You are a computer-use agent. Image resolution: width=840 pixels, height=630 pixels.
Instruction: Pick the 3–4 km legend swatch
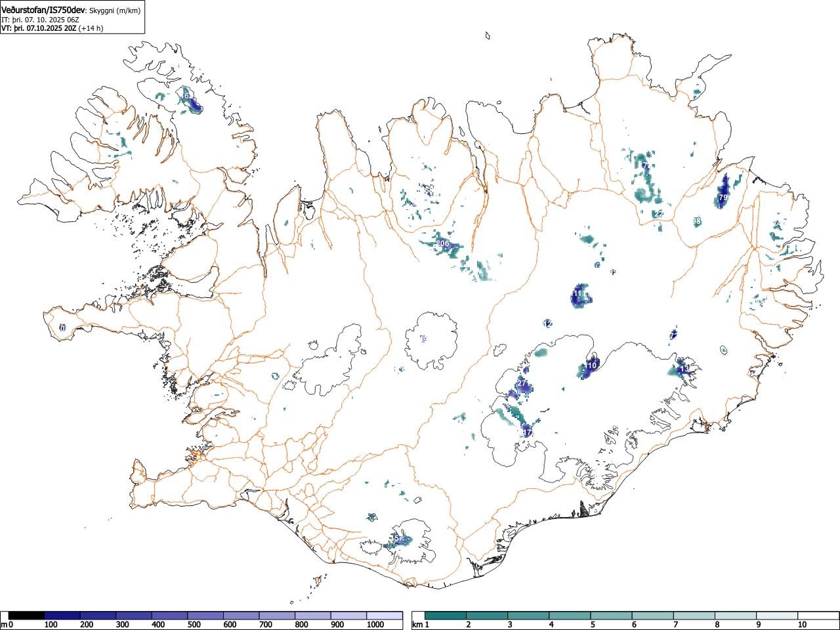tap(529, 616)
